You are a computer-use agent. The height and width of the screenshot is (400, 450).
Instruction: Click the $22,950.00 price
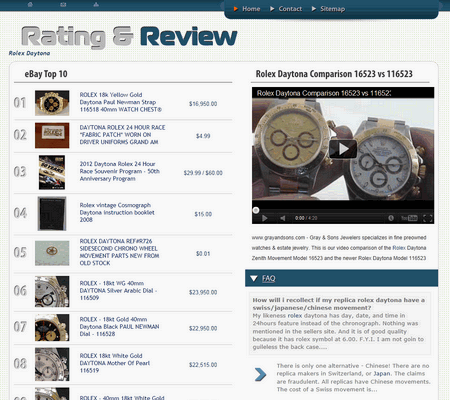click(203, 328)
